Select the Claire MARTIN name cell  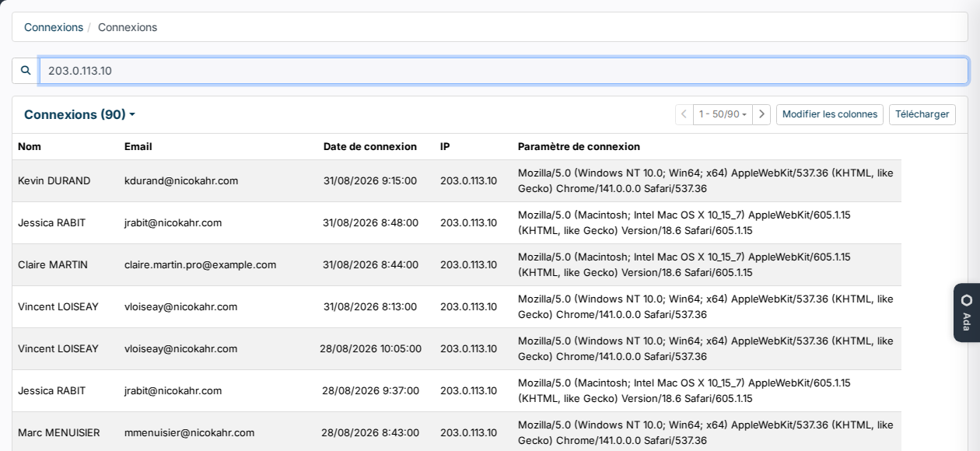click(x=53, y=264)
